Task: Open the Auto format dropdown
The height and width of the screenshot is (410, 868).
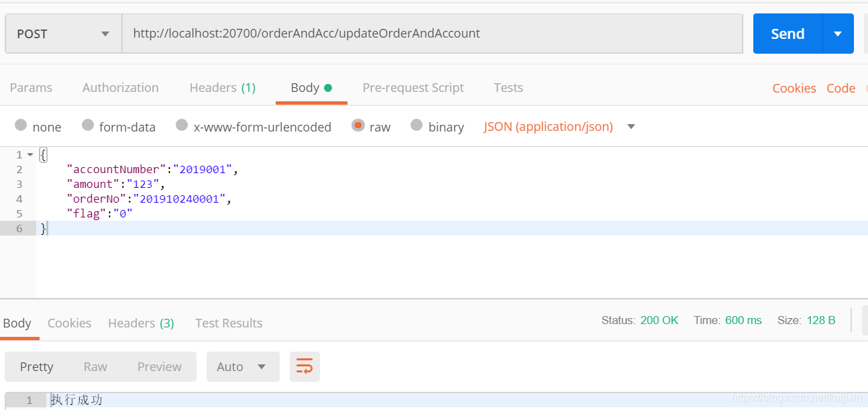Action: click(243, 366)
